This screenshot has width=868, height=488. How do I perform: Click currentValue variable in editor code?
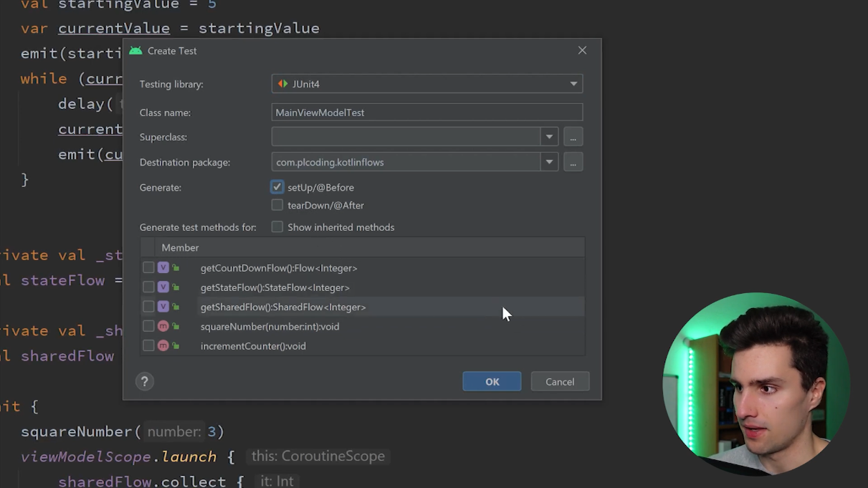[114, 29]
